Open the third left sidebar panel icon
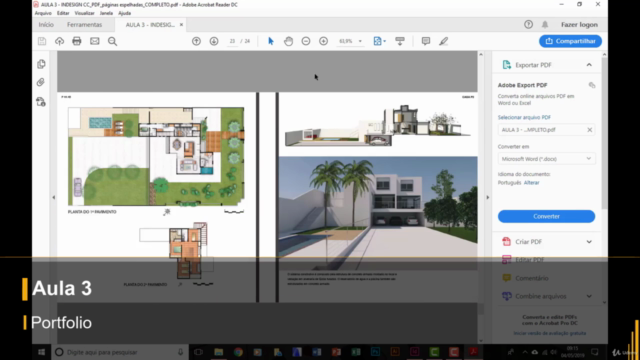The image size is (640, 360). tap(41, 101)
